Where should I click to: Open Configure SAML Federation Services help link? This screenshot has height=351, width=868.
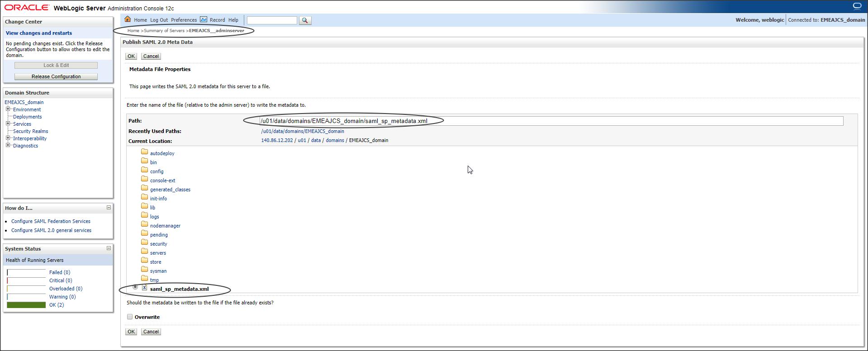[51, 221]
